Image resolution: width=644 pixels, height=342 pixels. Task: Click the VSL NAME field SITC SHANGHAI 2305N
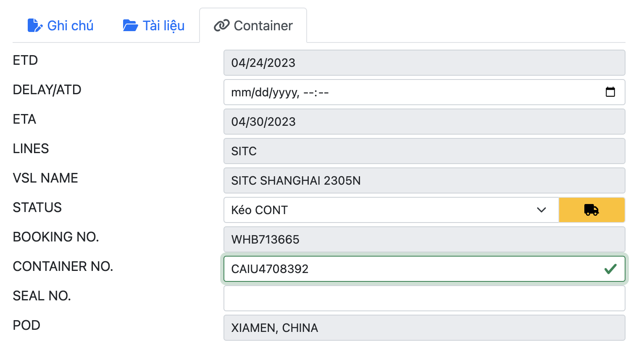click(x=424, y=180)
